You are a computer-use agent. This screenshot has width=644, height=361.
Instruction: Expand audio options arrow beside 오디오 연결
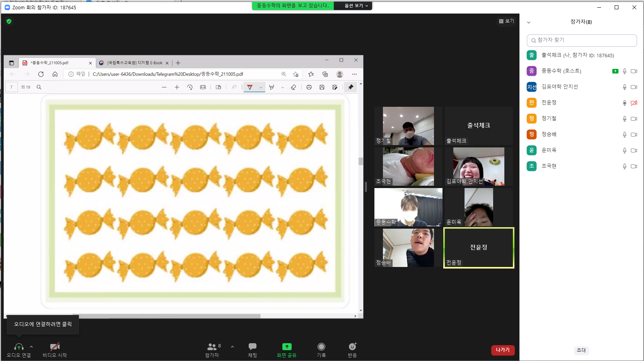point(31,347)
